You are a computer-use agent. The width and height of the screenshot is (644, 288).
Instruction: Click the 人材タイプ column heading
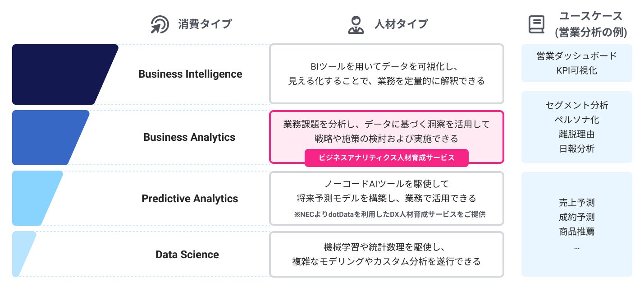coord(401,24)
